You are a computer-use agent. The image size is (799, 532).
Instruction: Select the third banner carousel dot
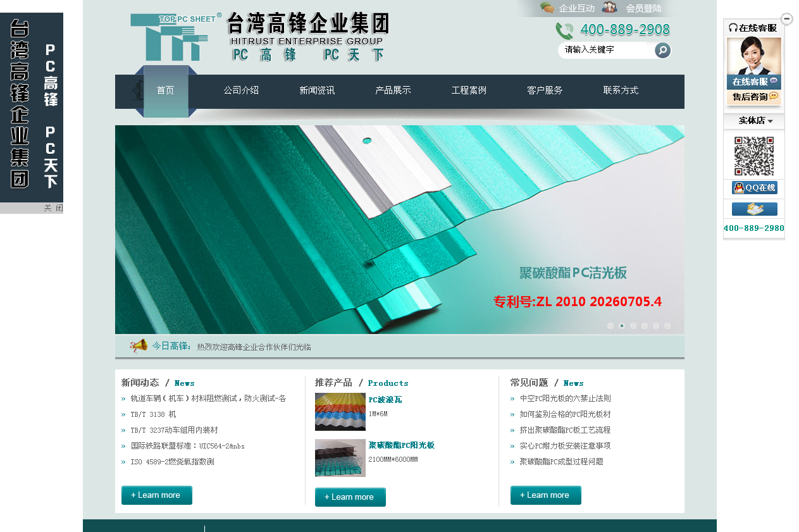point(633,326)
